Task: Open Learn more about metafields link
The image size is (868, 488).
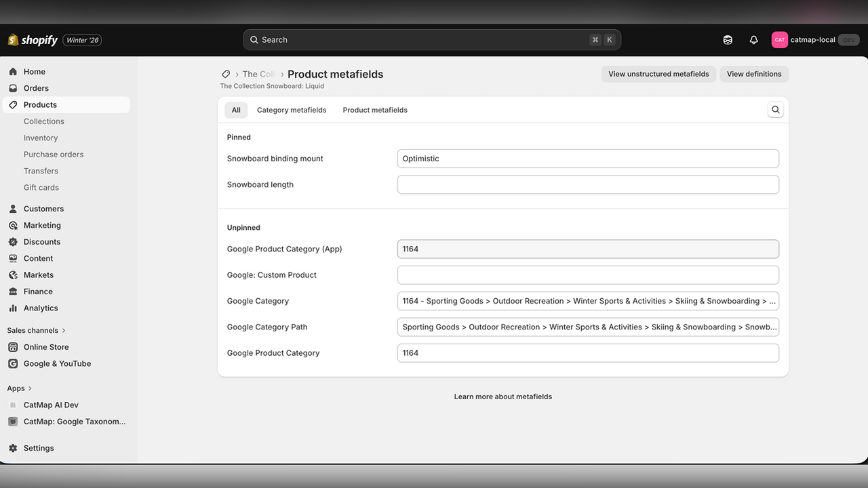Action: [503, 396]
